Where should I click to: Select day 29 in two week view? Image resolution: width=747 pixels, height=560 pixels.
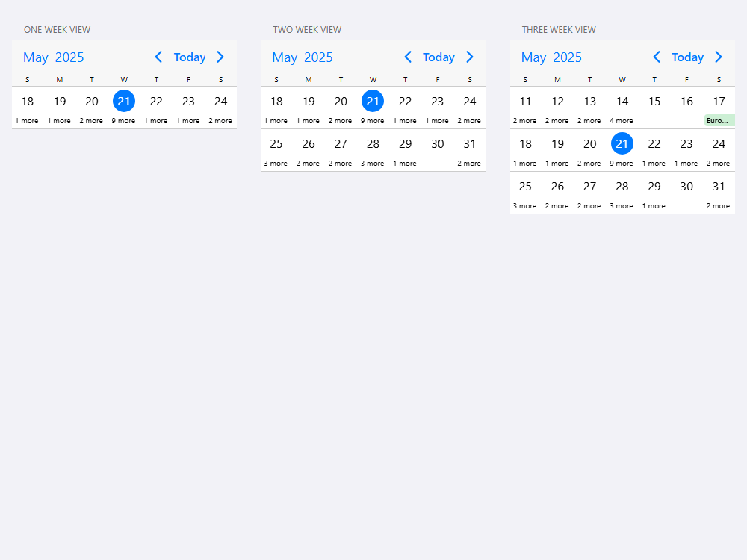pos(406,144)
